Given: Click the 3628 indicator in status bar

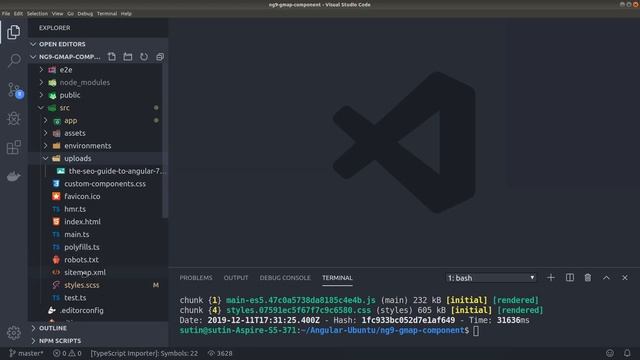Looking at the screenshot, I should pos(220,353).
